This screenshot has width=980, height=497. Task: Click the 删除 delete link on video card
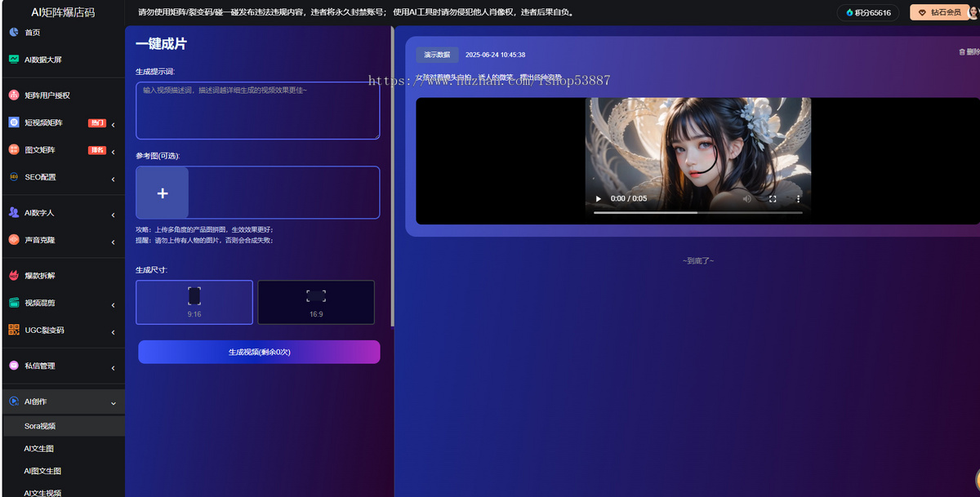pos(969,52)
